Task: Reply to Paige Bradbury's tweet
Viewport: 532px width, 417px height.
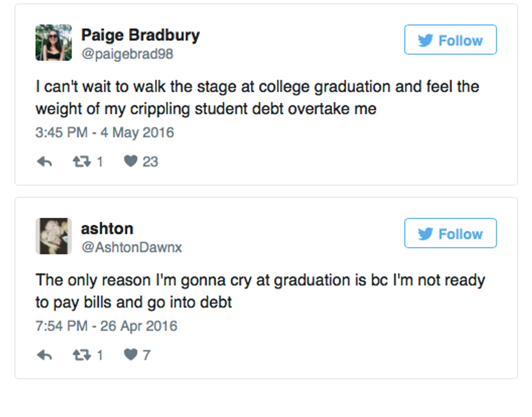Action: [44, 161]
